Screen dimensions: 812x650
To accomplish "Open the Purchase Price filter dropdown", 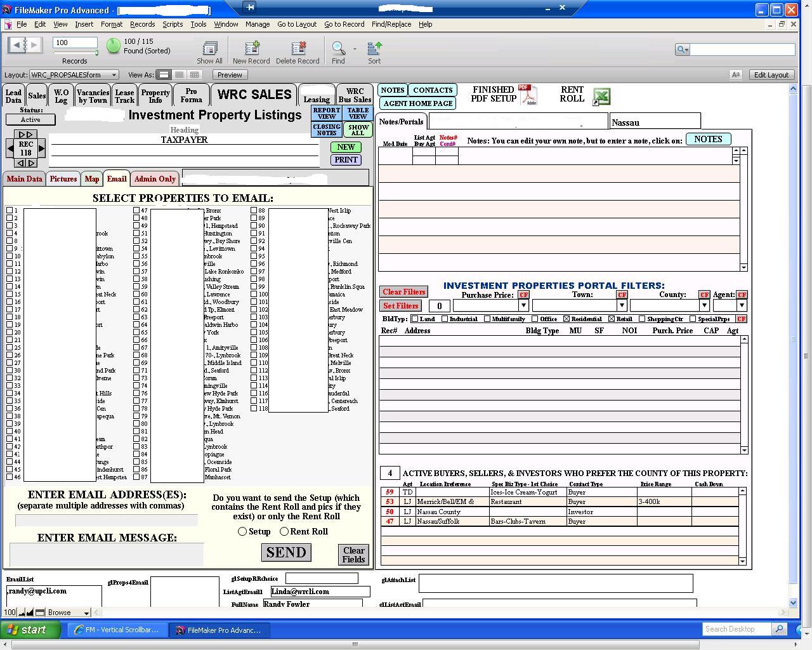I will coord(523,305).
